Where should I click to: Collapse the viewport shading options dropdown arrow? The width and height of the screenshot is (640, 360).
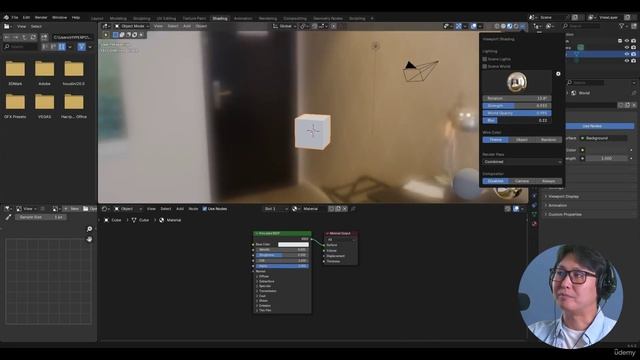click(x=523, y=26)
